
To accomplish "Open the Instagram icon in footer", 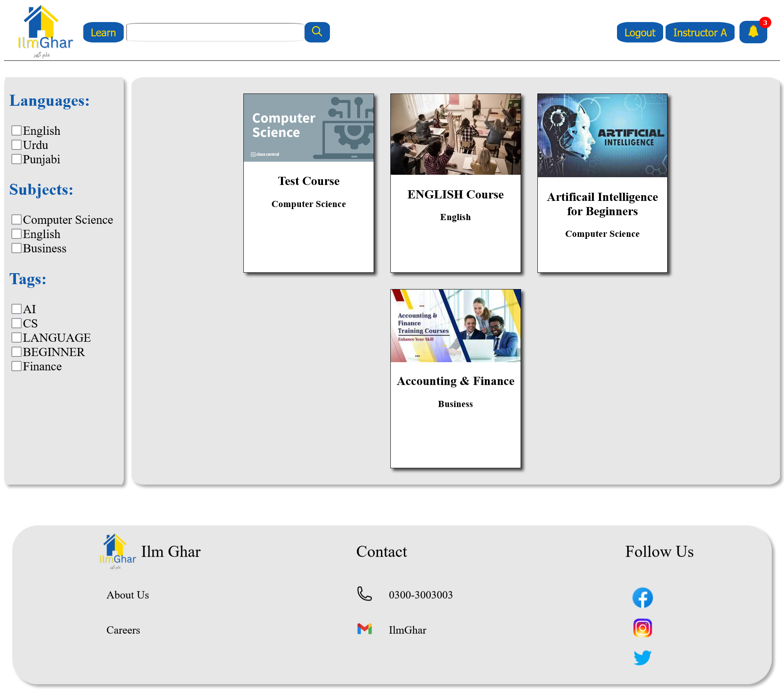I will point(642,628).
